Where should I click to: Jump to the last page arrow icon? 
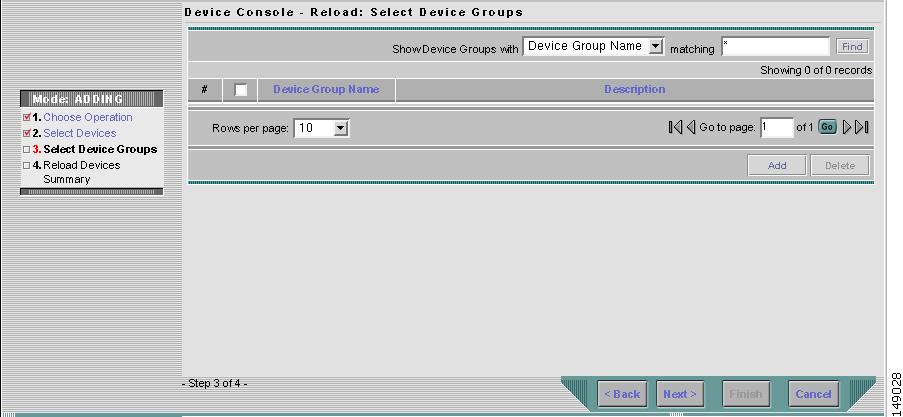[862, 127]
